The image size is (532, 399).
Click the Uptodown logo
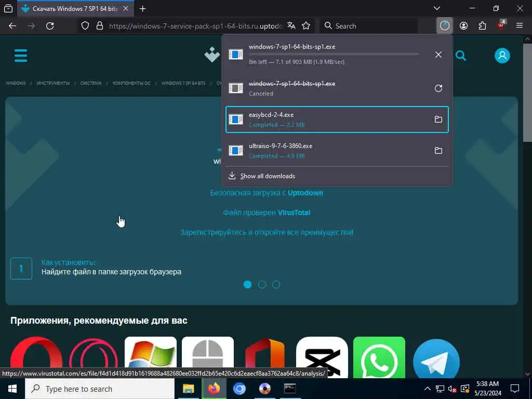[212, 55]
